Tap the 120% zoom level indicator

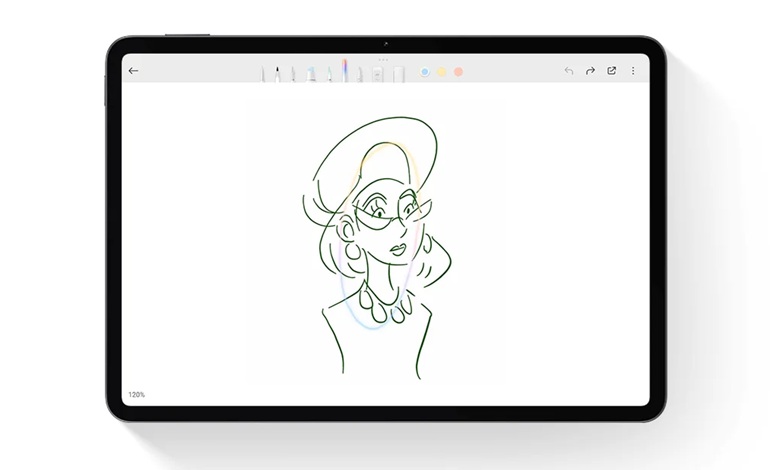(x=136, y=394)
